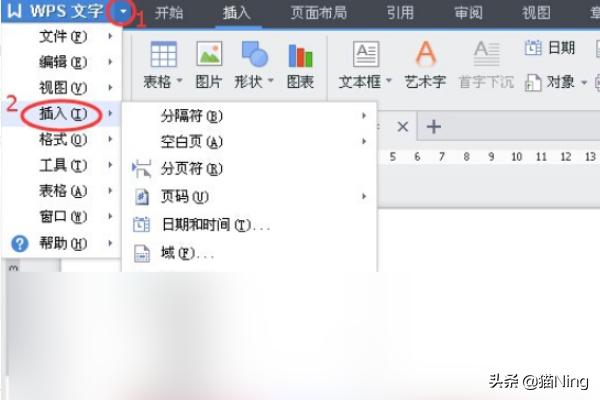Click the 艺术字 WordArt icon
Viewport: 600px width, 400px height.
click(x=426, y=54)
